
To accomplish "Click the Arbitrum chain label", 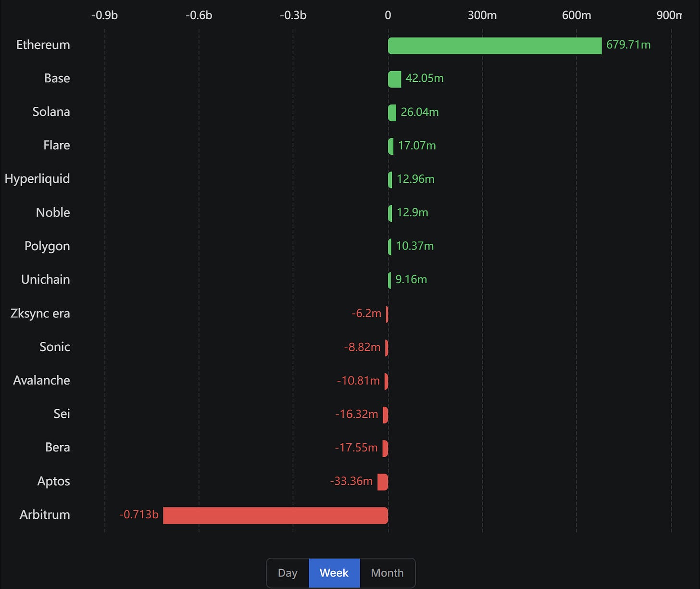I will (x=45, y=514).
